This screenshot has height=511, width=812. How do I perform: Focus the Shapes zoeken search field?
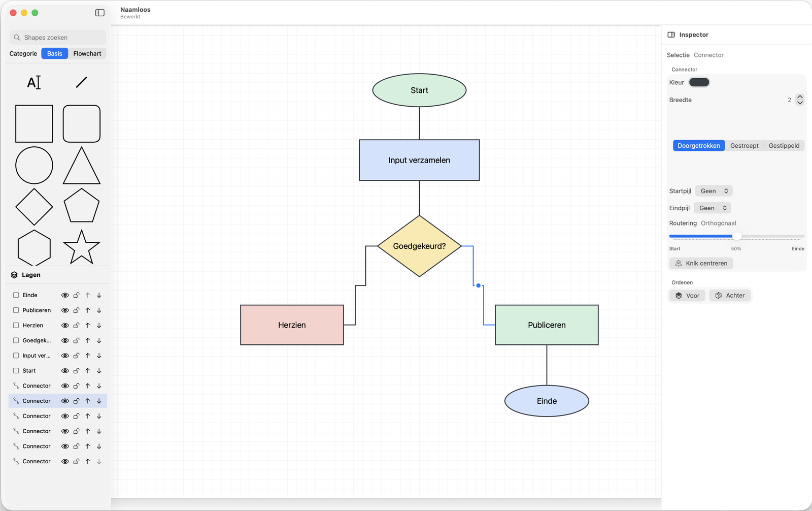[x=58, y=38]
